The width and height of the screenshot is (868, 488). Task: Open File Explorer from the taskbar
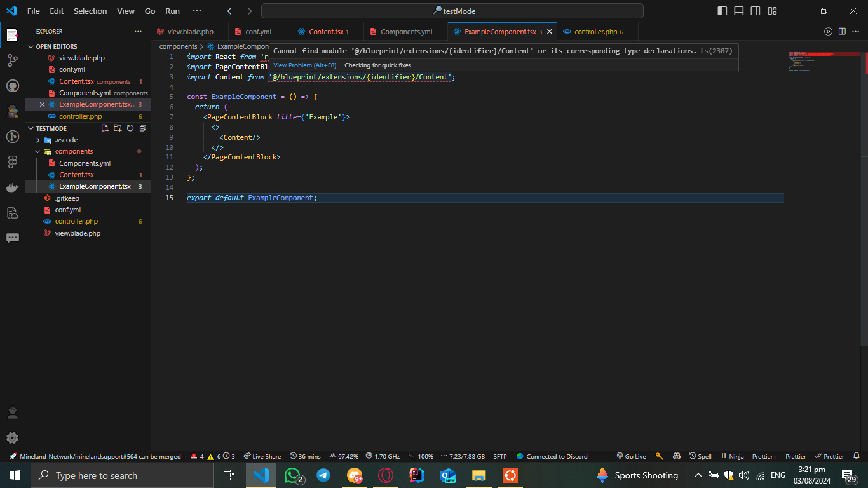pos(478,475)
